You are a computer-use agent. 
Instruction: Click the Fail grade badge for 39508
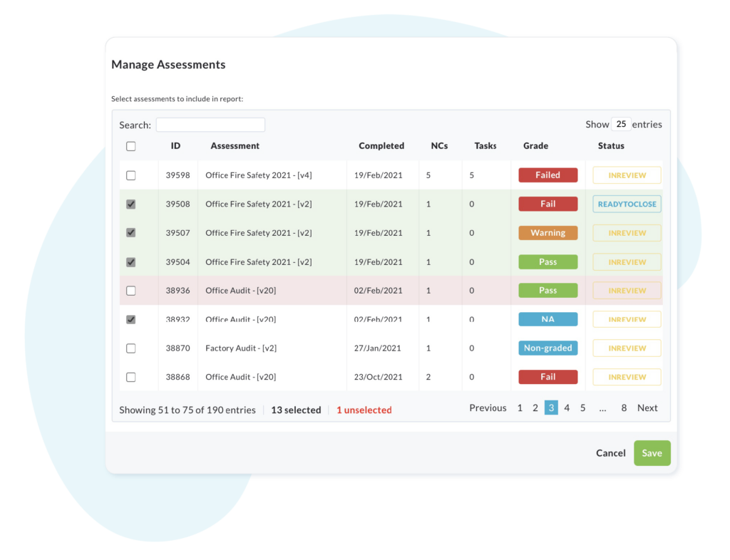[x=548, y=204]
